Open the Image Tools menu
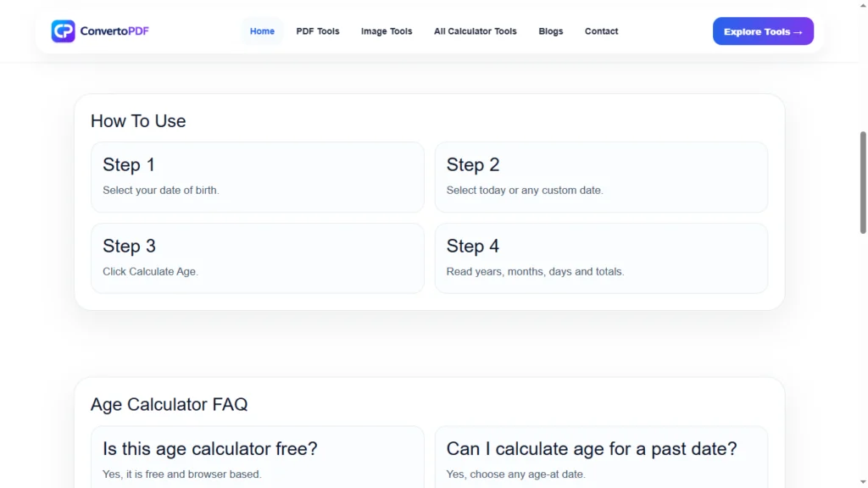Screen dimensions: 868x488 387,31
